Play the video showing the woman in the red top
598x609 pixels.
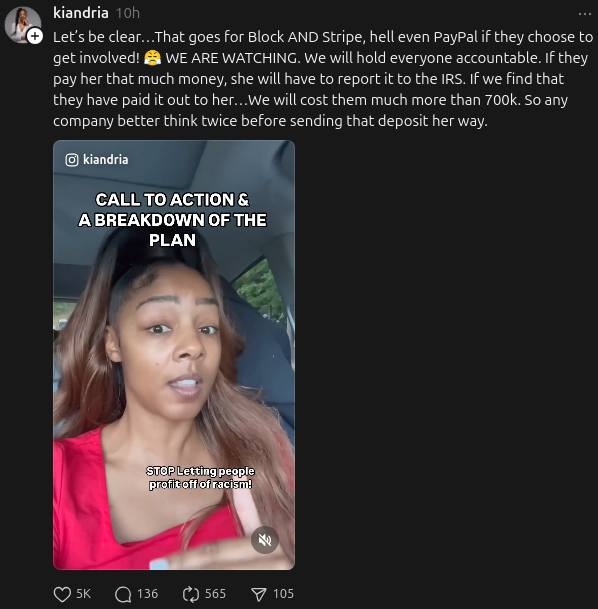(174, 355)
